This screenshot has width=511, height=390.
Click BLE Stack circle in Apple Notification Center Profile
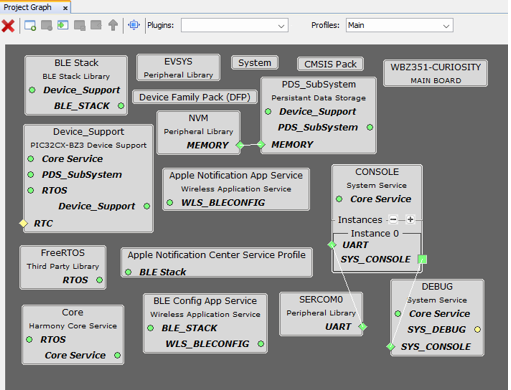(x=128, y=272)
